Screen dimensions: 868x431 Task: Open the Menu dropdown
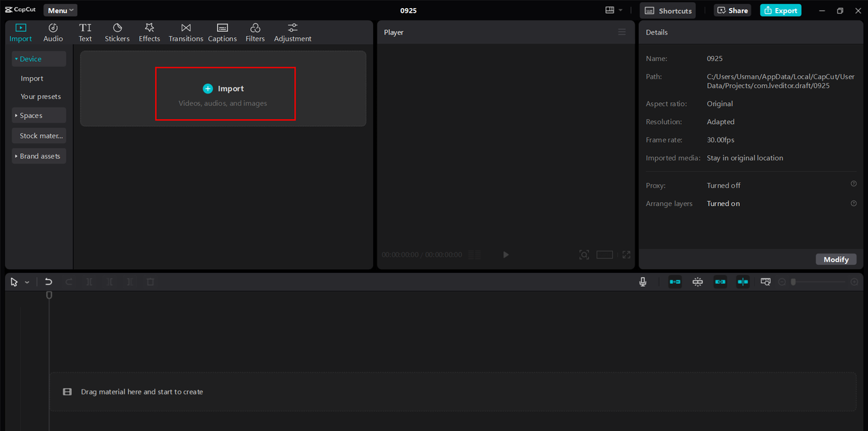60,10
